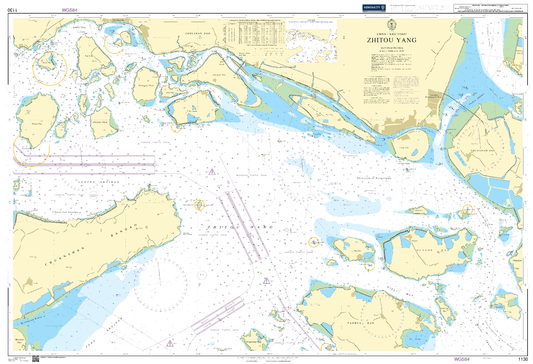
Task: Click the crest emblem above the Zhitou Yang title
Action: 391,24
